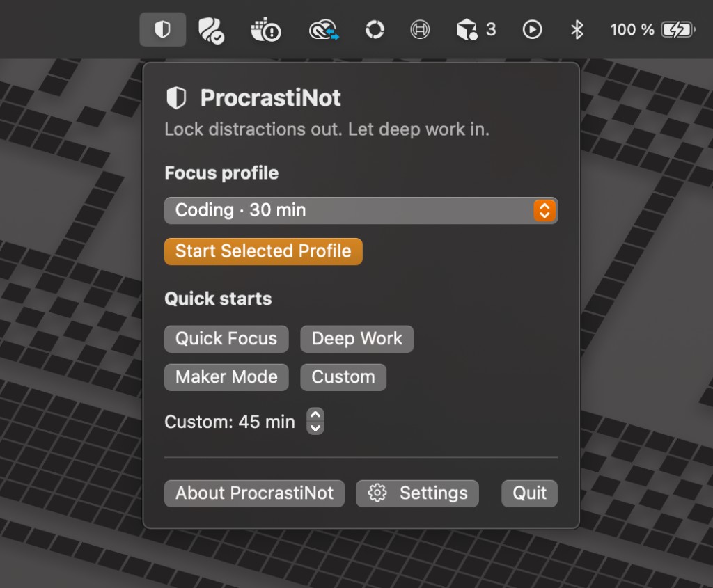Image resolution: width=713 pixels, height=588 pixels.
Task: Select the Maker Mode quick start
Action: tap(226, 377)
